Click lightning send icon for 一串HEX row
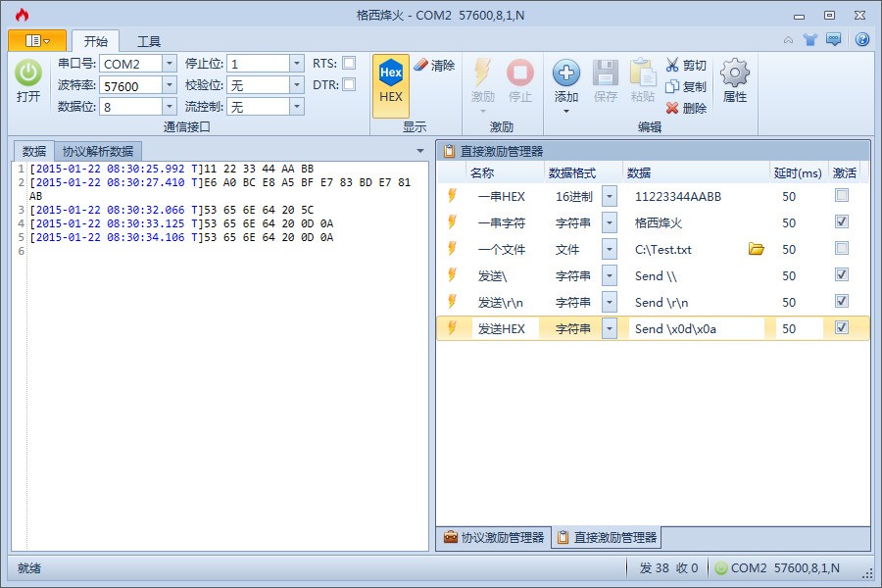 [452, 196]
